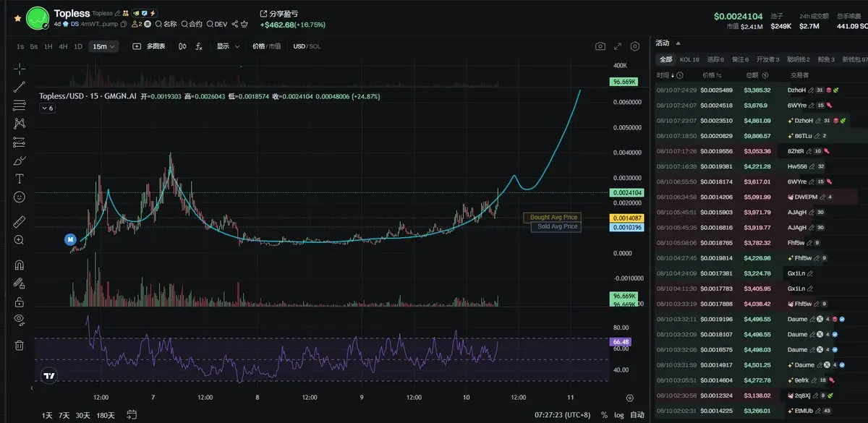Set range to 7天
The height and width of the screenshot is (423, 868).
(x=64, y=415)
